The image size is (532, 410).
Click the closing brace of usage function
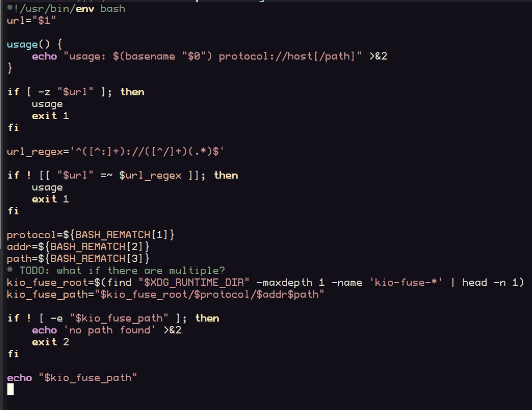tap(10, 68)
